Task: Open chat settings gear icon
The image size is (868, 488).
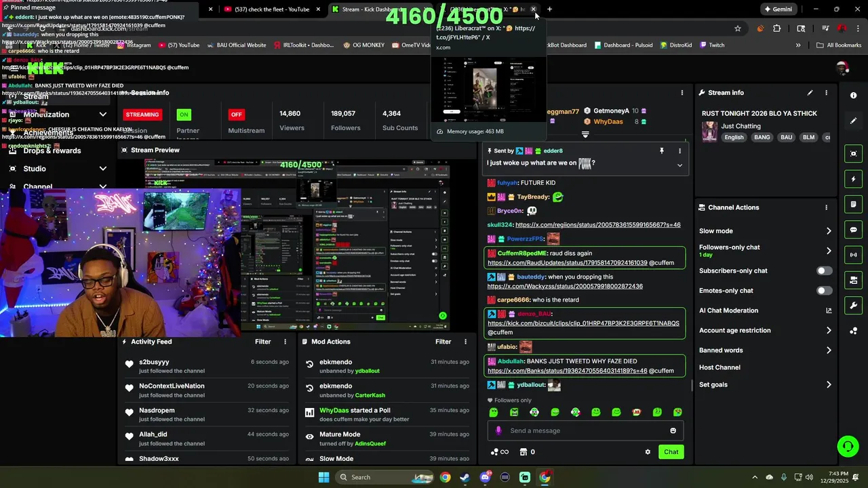Action: coord(648,452)
